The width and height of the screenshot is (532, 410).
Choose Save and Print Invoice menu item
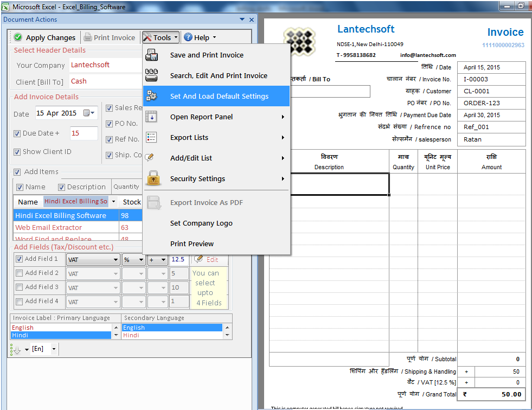point(216,55)
